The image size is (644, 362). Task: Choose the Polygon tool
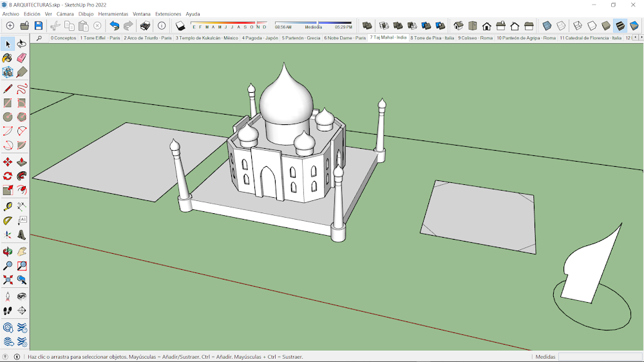(x=22, y=117)
